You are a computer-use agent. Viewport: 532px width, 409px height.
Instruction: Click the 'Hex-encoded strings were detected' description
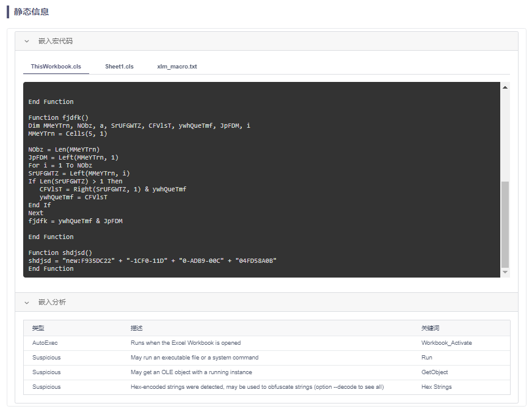(x=257, y=387)
